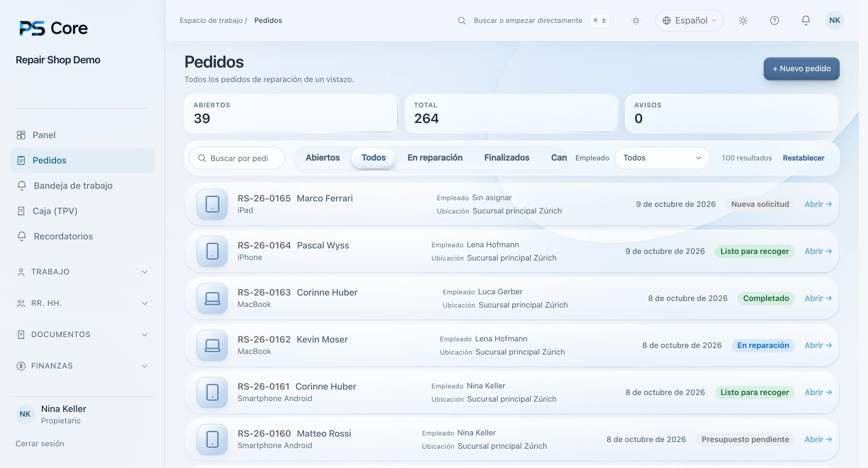
Task: Click the Espacio de trabajo breadcrumb
Action: point(211,21)
